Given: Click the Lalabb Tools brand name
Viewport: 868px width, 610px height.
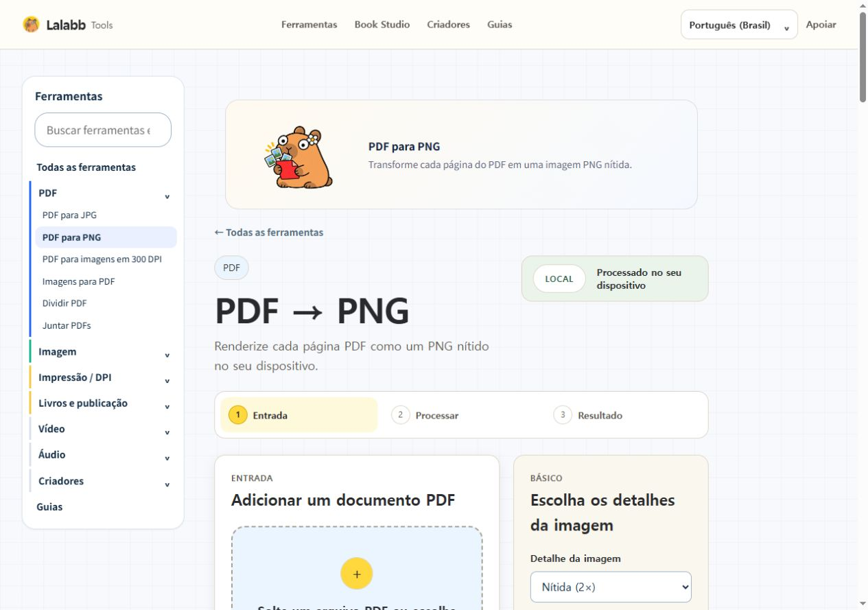Looking at the screenshot, I should (x=80, y=25).
